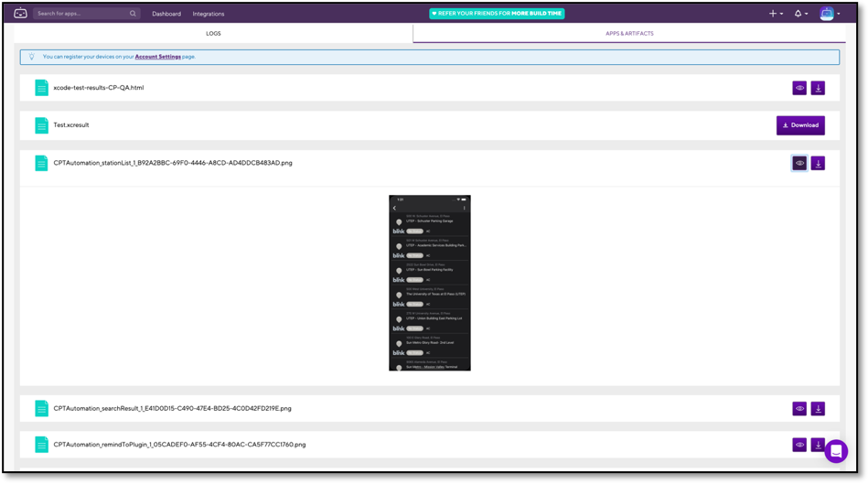Click the Download button for Test.xcresult
The image size is (868, 484).
(x=800, y=125)
